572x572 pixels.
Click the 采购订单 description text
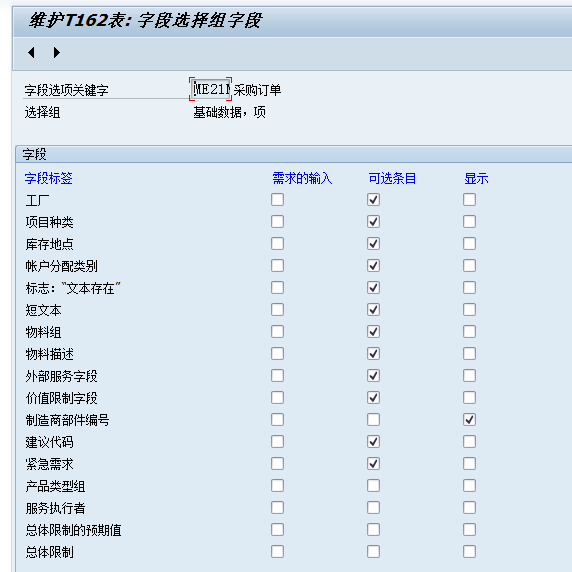point(258,90)
